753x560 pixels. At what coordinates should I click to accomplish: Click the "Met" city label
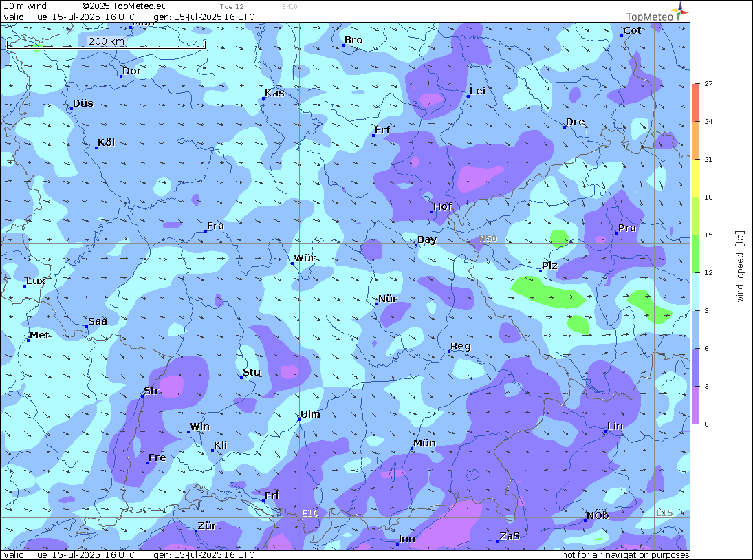(39, 335)
